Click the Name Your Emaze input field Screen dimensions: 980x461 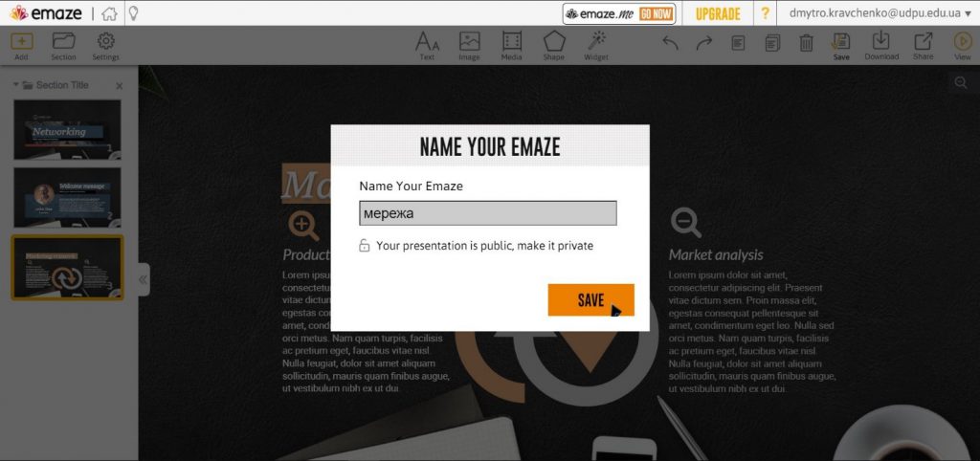coord(487,213)
